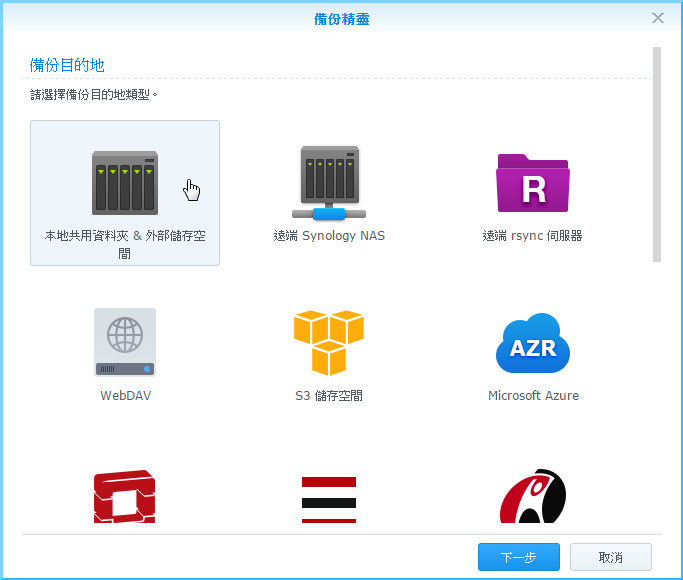Click the vertical scrollbar of destination list
This screenshot has width=683, height=580.
point(657,150)
